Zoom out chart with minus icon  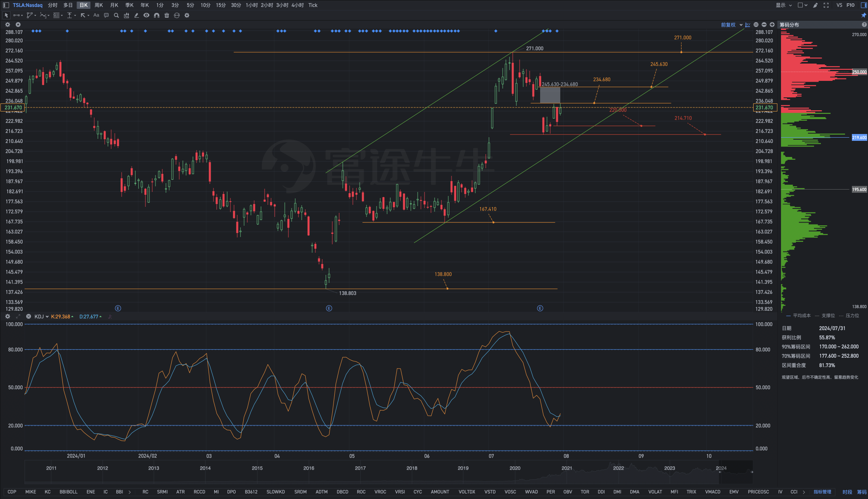coord(764,25)
